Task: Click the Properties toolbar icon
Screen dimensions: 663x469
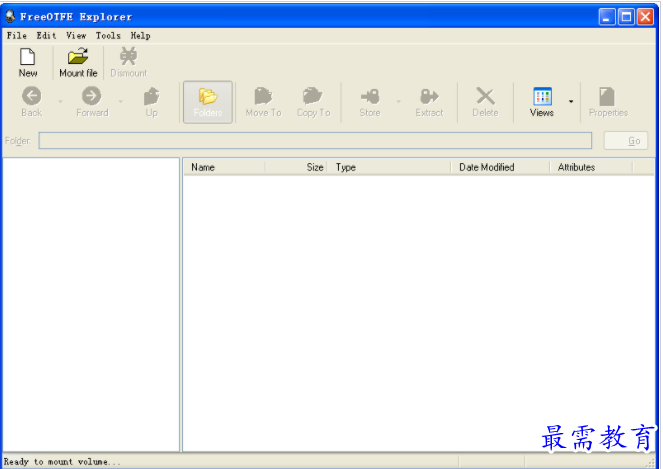Action: tap(607, 96)
